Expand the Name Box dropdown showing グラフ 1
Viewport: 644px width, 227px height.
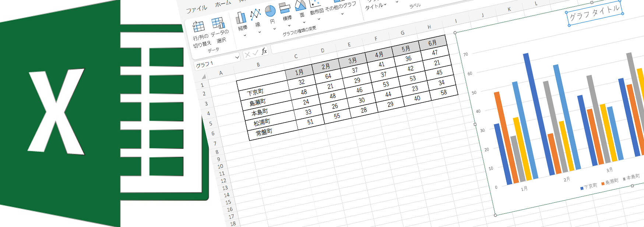coord(237,57)
